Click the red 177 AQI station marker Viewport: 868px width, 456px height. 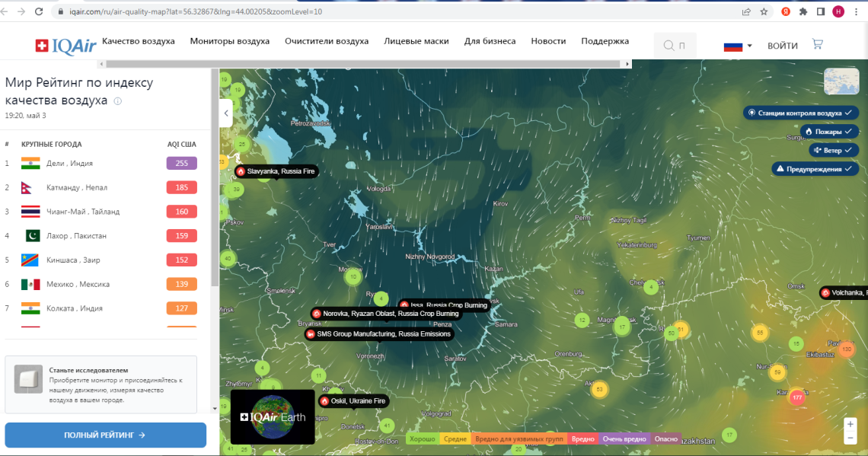pyautogui.click(x=797, y=397)
